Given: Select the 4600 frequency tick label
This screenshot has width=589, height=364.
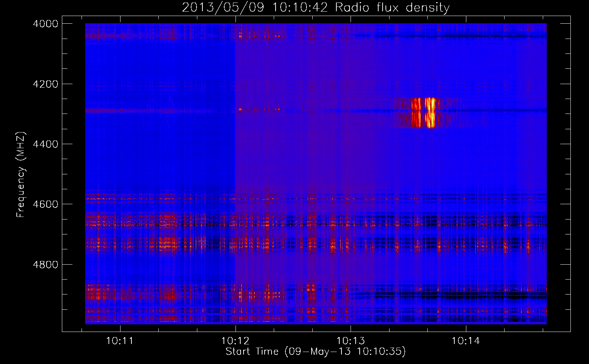Looking at the screenshot, I should tap(46, 204).
